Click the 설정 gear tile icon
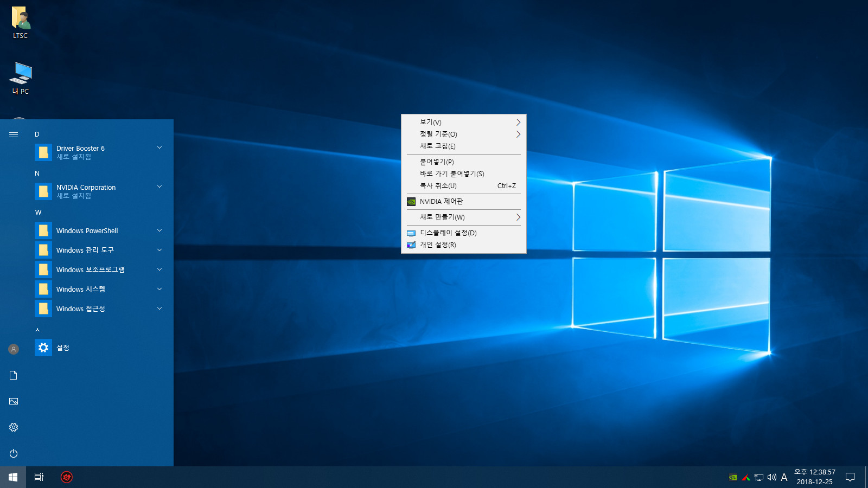 (43, 348)
